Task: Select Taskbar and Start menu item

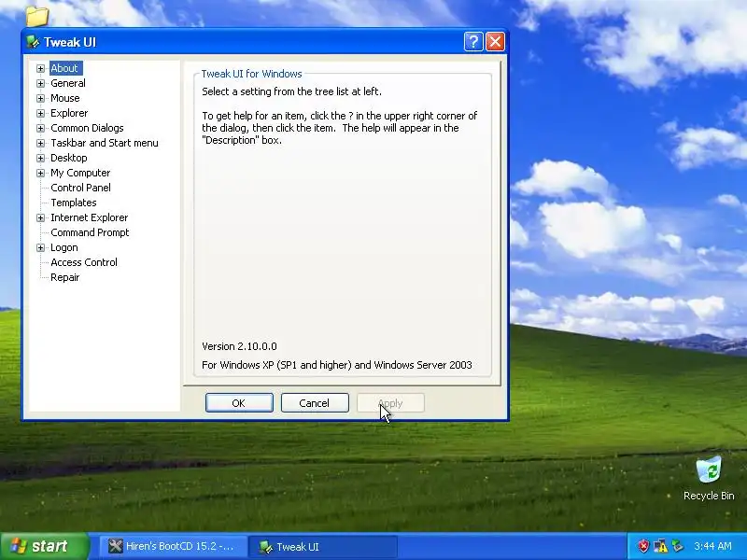Action: click(105, 143)
